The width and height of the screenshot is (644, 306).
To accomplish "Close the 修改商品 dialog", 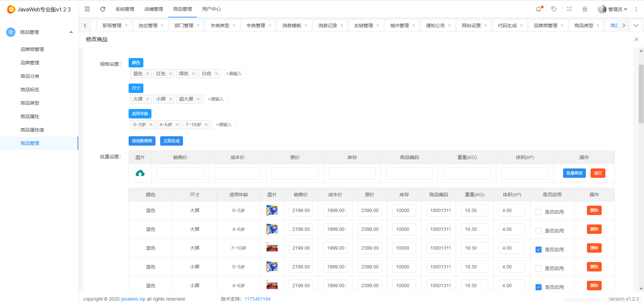I will 636,39.
